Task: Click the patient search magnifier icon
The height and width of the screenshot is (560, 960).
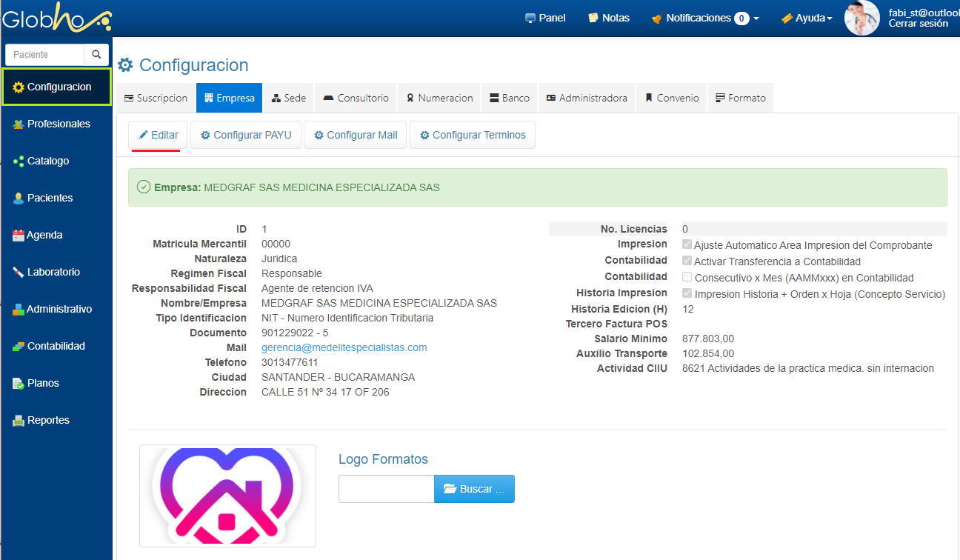Action: coord(96,55)
